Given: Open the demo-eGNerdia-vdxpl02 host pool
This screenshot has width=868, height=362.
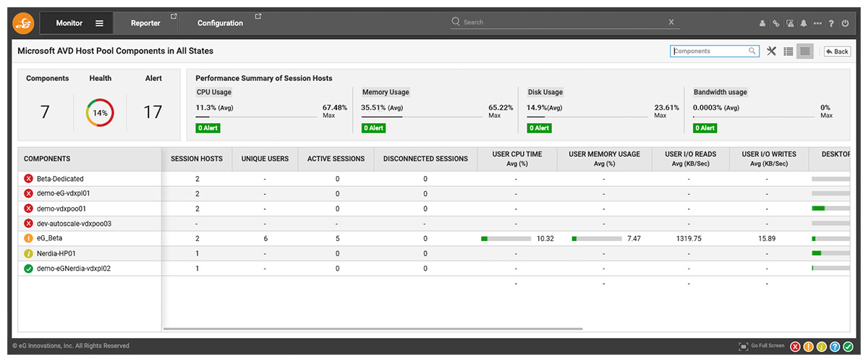Looking at the screenshot, I should click(73, 269).
